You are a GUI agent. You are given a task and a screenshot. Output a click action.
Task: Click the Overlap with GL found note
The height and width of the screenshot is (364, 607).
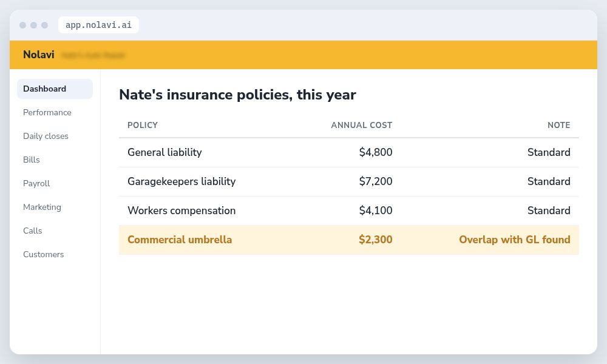tap(515, 240)
